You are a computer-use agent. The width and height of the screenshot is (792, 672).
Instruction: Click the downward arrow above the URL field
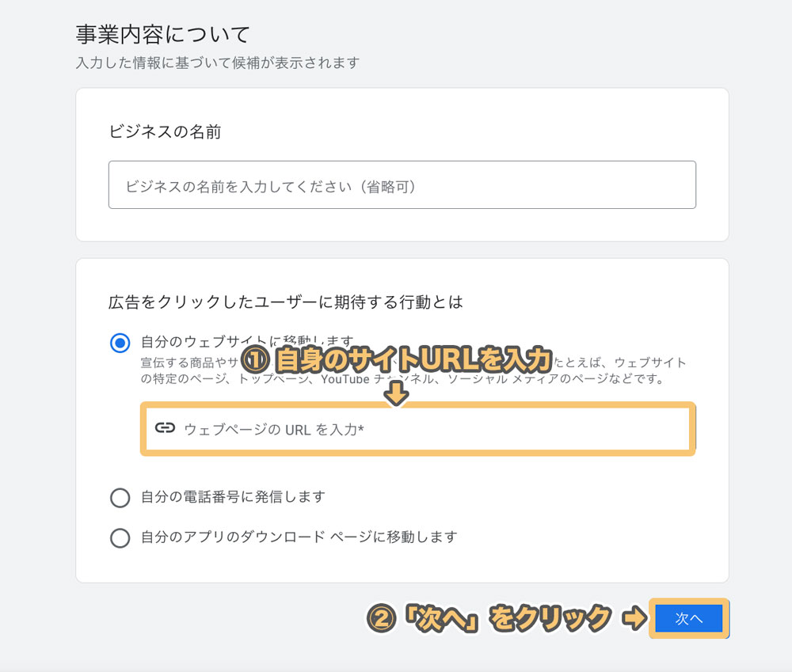pos(395,391)
